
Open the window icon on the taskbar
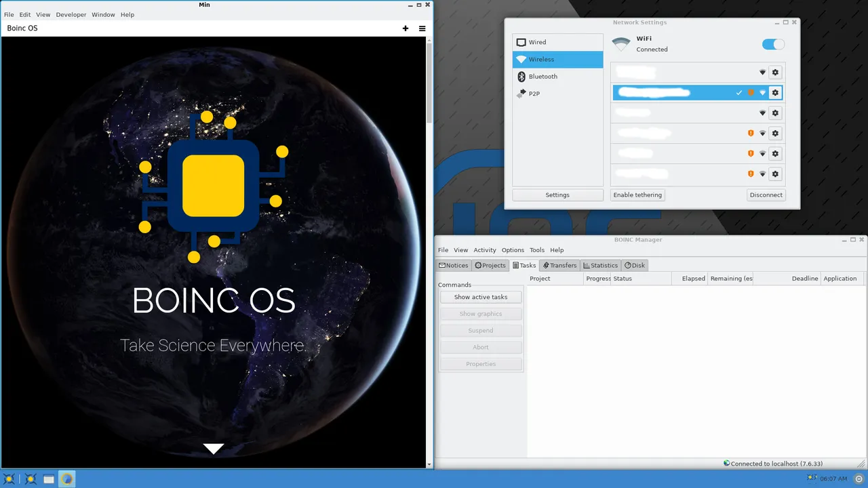click(49, 479)
